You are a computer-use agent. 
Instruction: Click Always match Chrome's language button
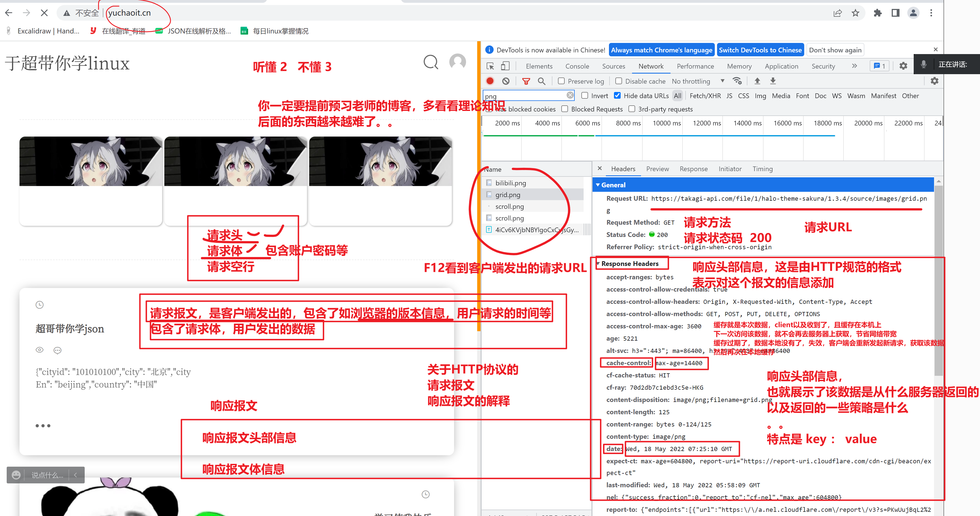tap(662, 50)
